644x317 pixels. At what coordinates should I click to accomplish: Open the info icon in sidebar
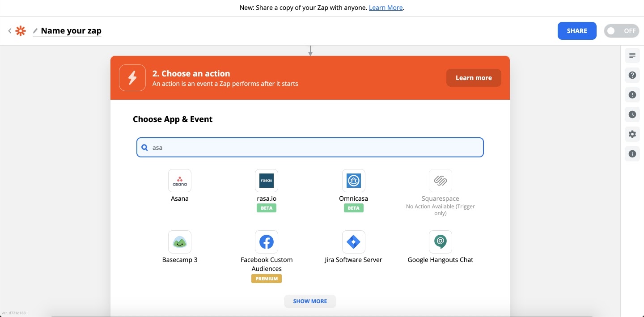[x=632, y=154]
